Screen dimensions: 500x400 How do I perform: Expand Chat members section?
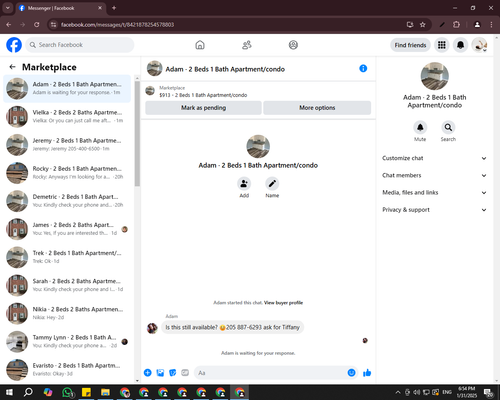pos(434,175)
